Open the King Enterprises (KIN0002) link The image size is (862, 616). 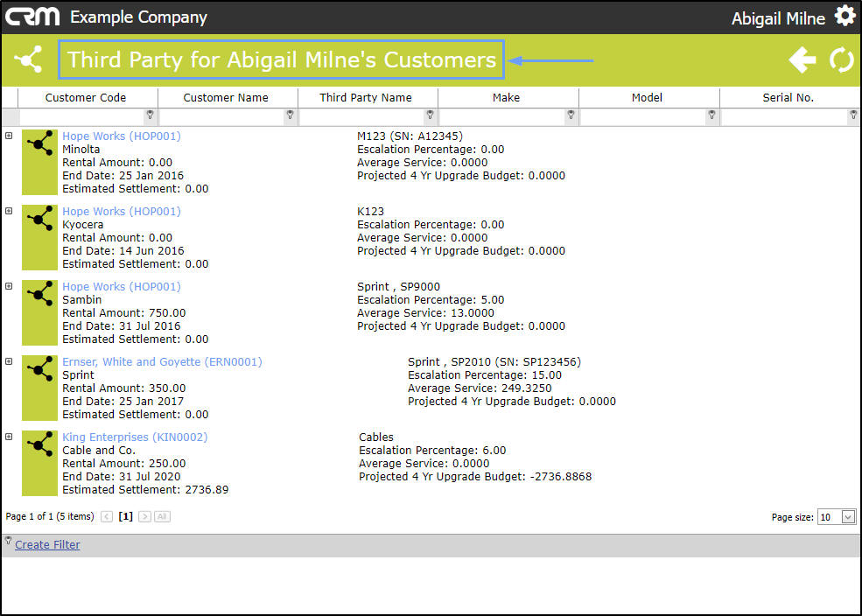coord(135,437)
